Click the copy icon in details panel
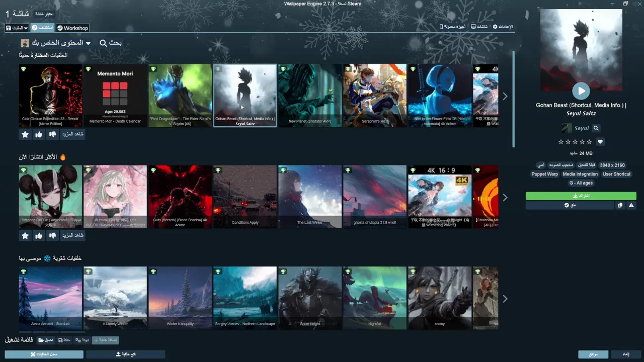 (620, 205)
